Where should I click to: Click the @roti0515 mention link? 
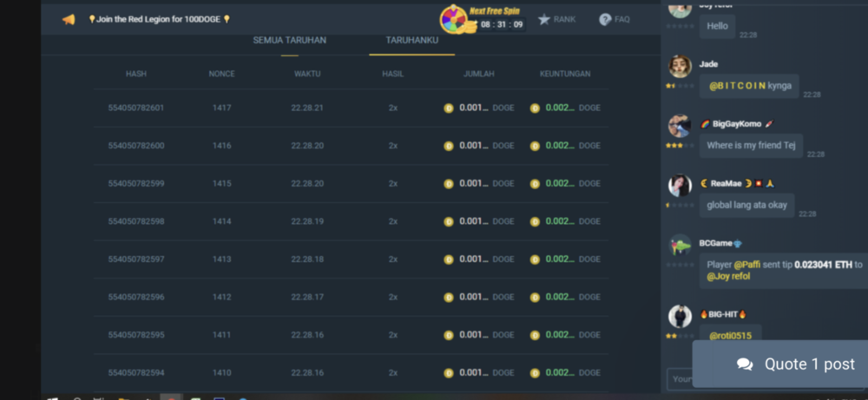click(x=730, y=336)
